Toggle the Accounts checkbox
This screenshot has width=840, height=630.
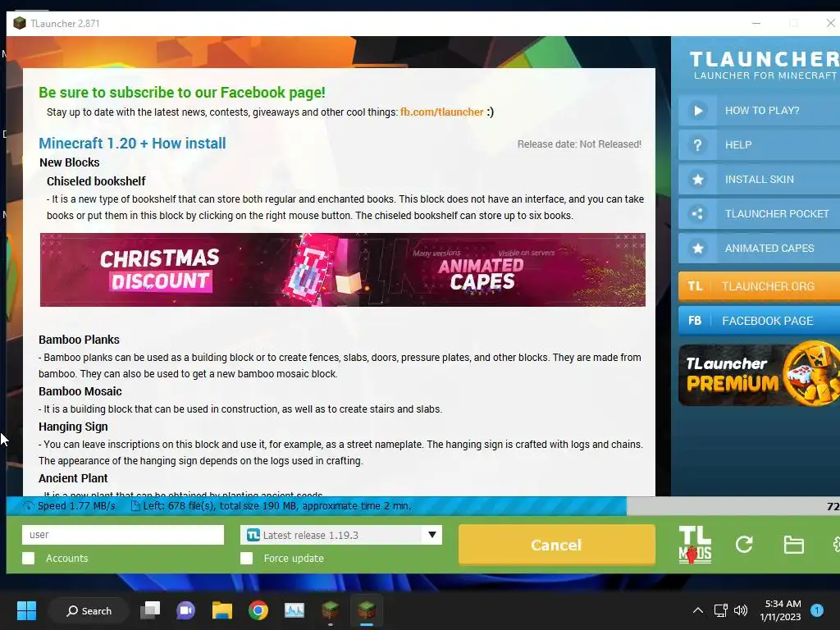coord(29,558)
